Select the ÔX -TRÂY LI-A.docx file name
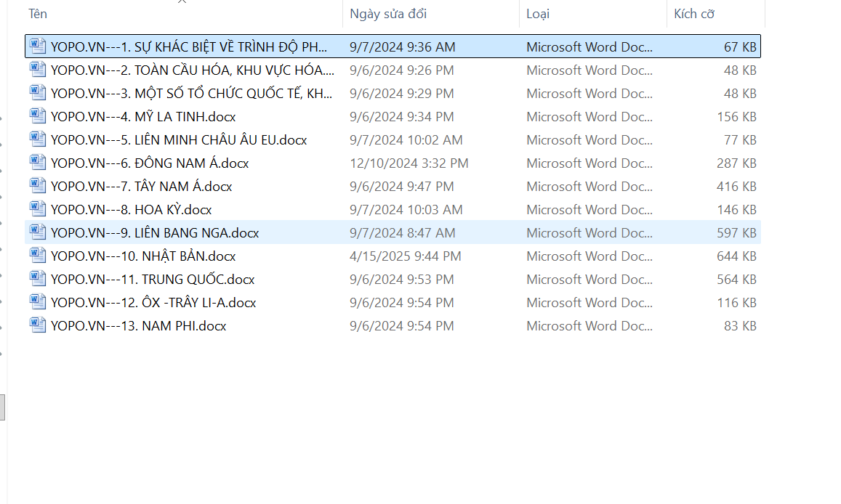Viewport: 841px width, 504px height. point(153,303)
